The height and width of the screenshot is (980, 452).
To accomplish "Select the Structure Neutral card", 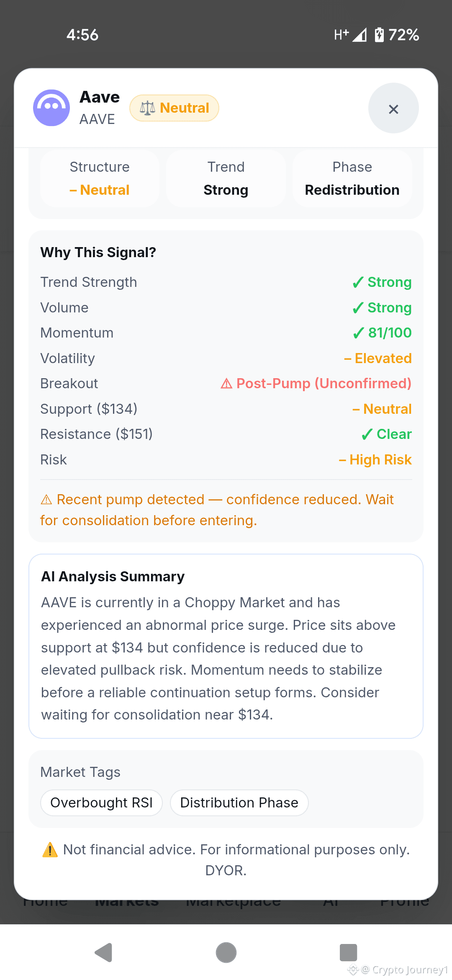I will tap(100, 178).
